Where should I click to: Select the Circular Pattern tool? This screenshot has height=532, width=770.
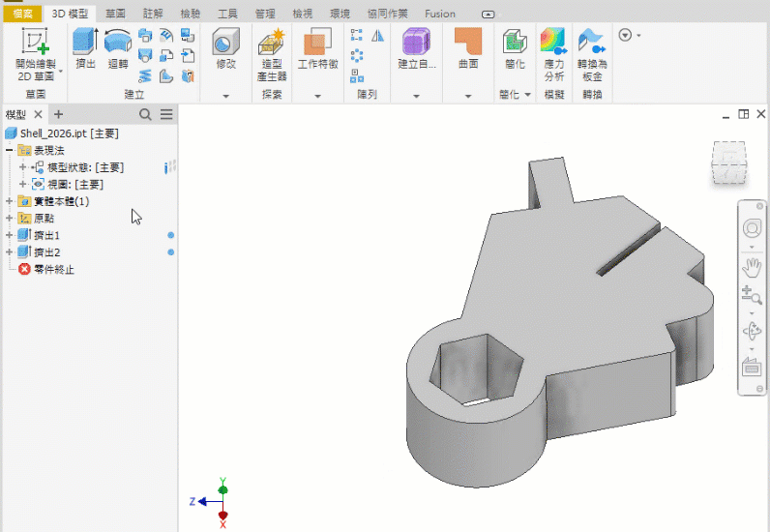[357, 55]
